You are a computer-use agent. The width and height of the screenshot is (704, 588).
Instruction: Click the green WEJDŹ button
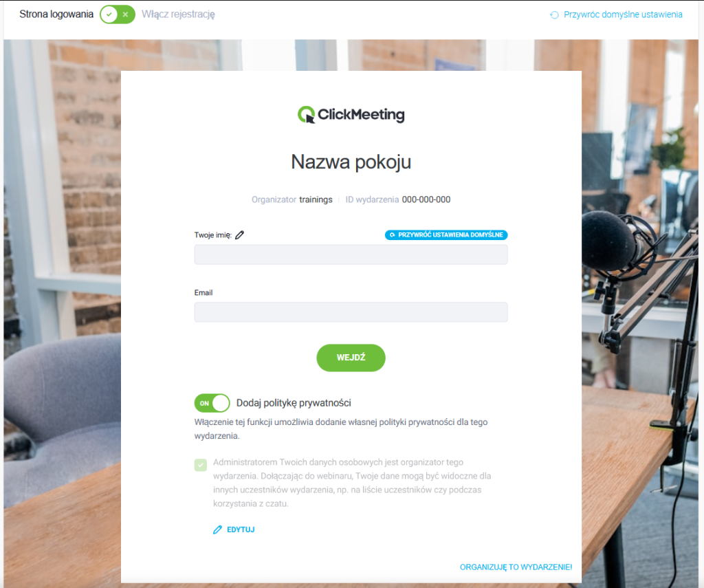351,358
